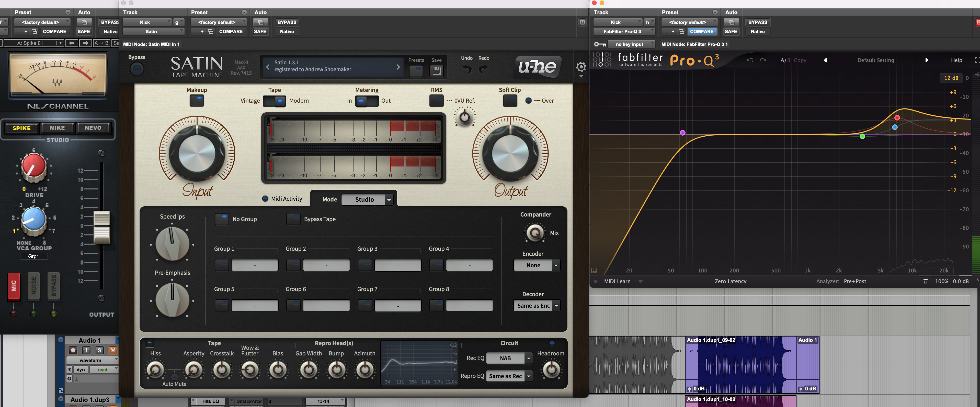
Task: Click BYPASS in the Satin window header
Action: click(x=287, y=22)
